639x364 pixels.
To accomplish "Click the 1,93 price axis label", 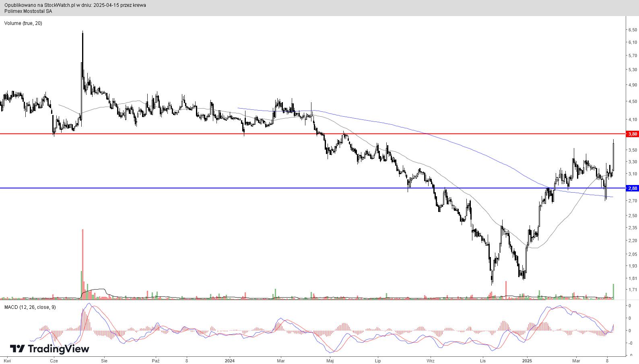I will coord(633,266).
